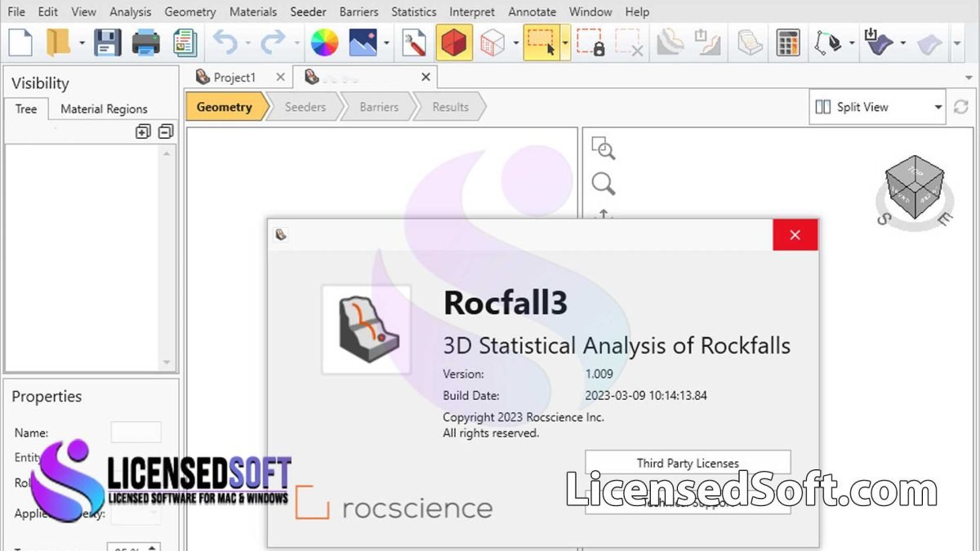This screenshot has width=980, height=551.
Task: Open the color wheel display options
Action: [x=325, y=42]
